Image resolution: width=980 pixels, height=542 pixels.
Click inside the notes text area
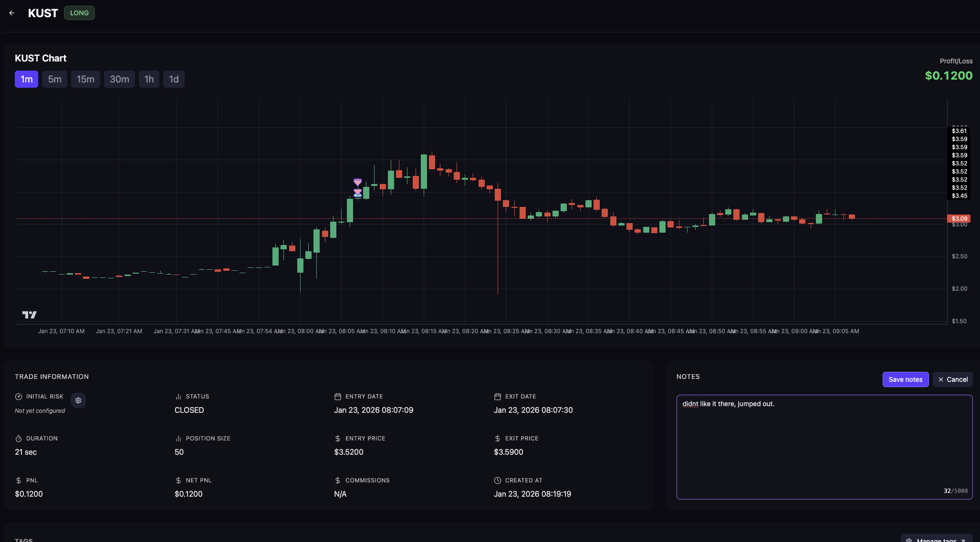824,448
